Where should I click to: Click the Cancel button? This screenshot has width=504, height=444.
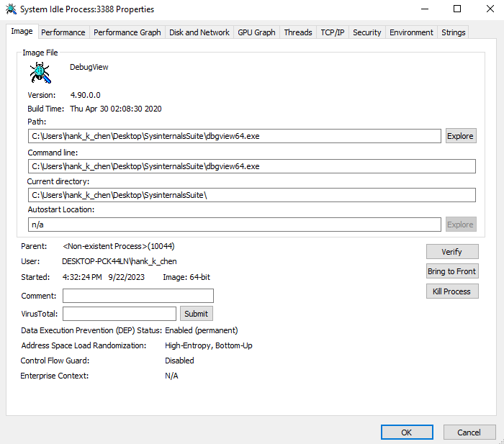pyautogui.click(x=469, y=432)
